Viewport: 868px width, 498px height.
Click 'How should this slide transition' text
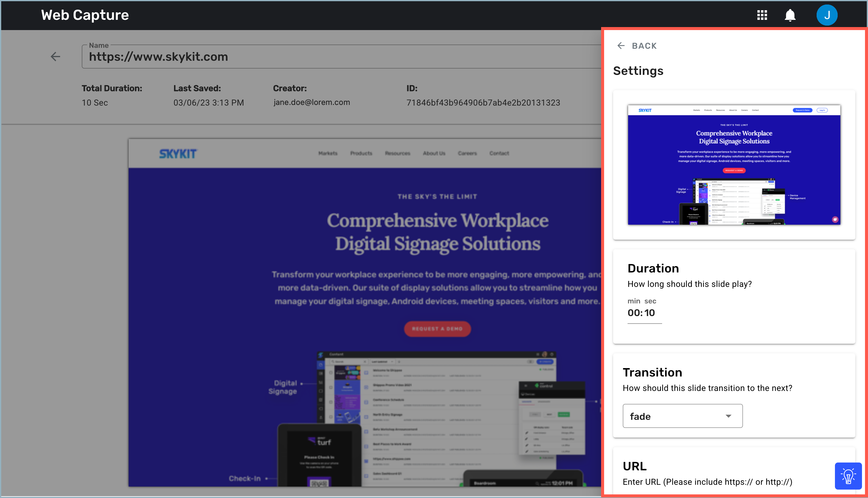point(707,388)
